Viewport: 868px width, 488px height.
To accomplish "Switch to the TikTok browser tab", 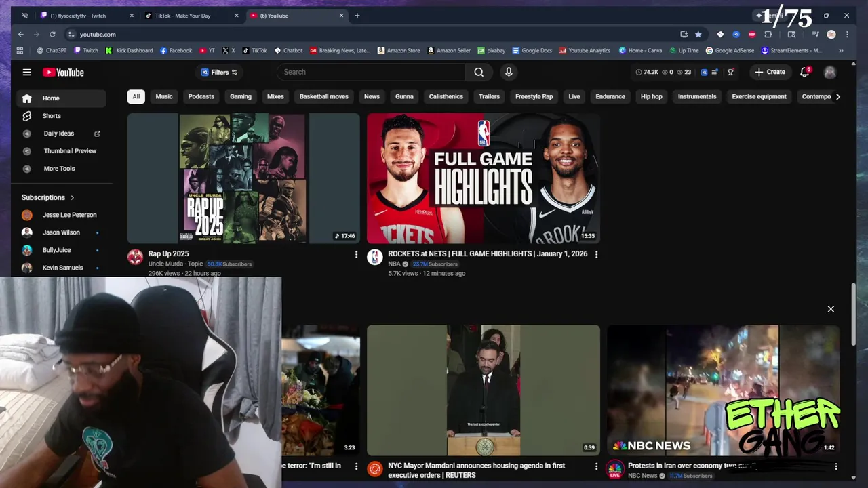I will 191,16.
